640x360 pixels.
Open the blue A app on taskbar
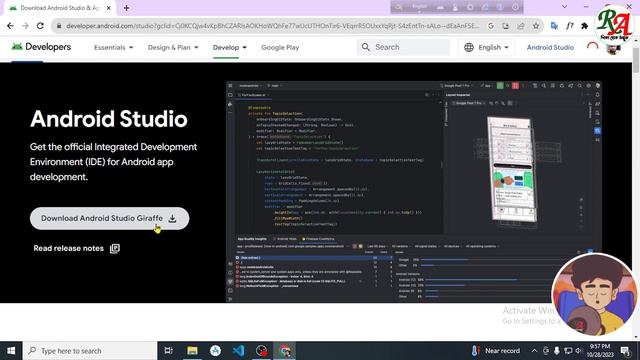215,351
